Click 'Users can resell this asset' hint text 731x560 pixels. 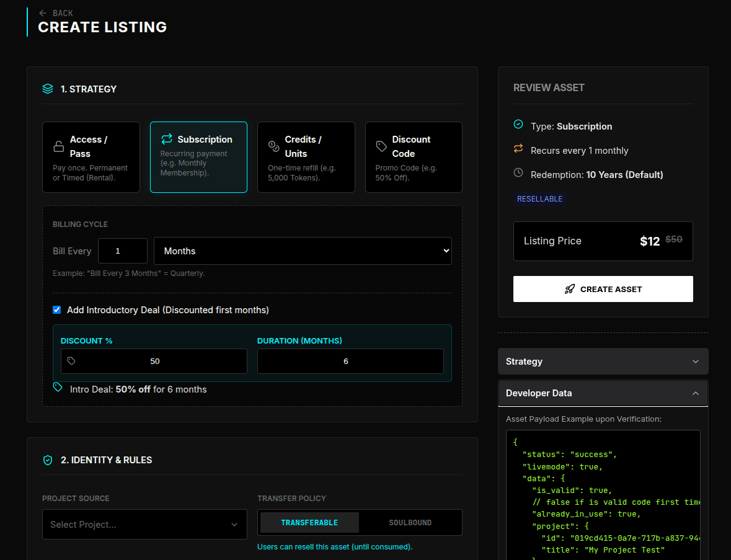(335, 547)
